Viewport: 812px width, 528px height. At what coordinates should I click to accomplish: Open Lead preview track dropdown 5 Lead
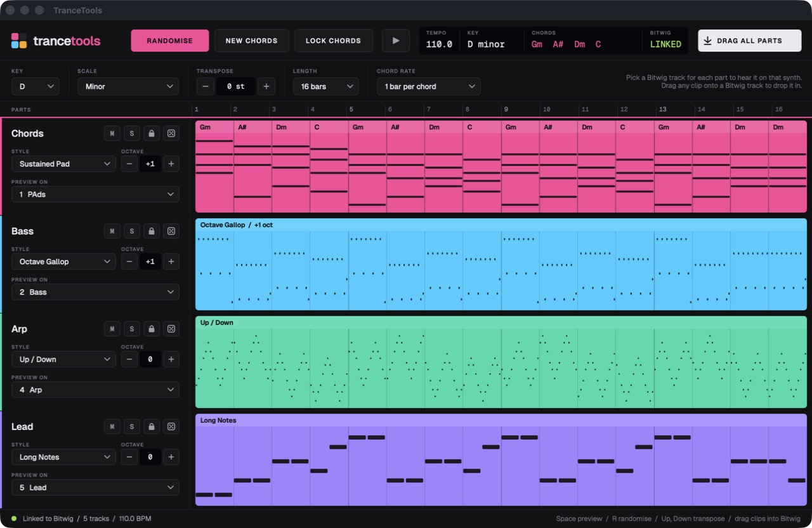click(x=95, y=487)
